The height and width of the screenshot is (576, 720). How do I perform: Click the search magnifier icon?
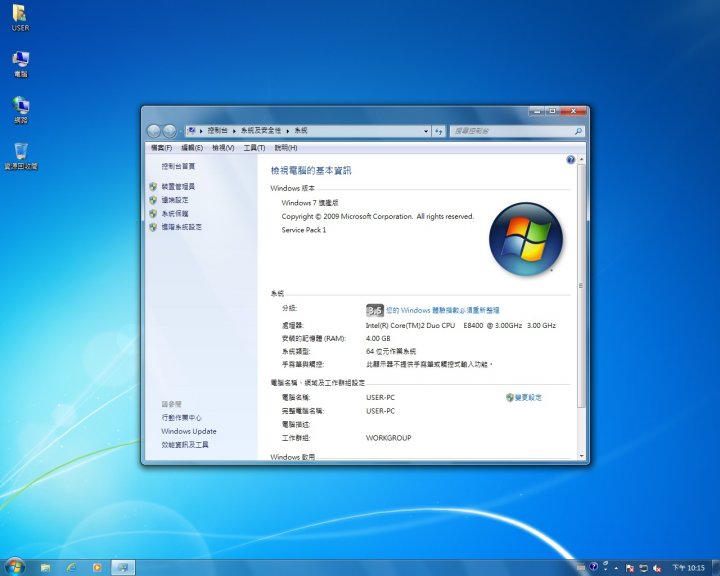(578, 131)
